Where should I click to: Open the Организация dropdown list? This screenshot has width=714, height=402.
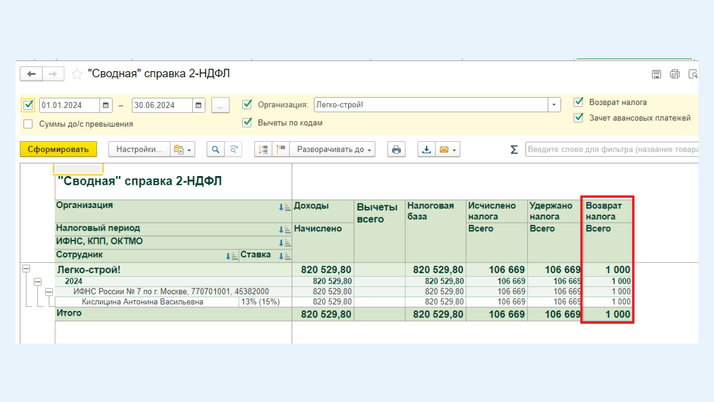point(554,105)
